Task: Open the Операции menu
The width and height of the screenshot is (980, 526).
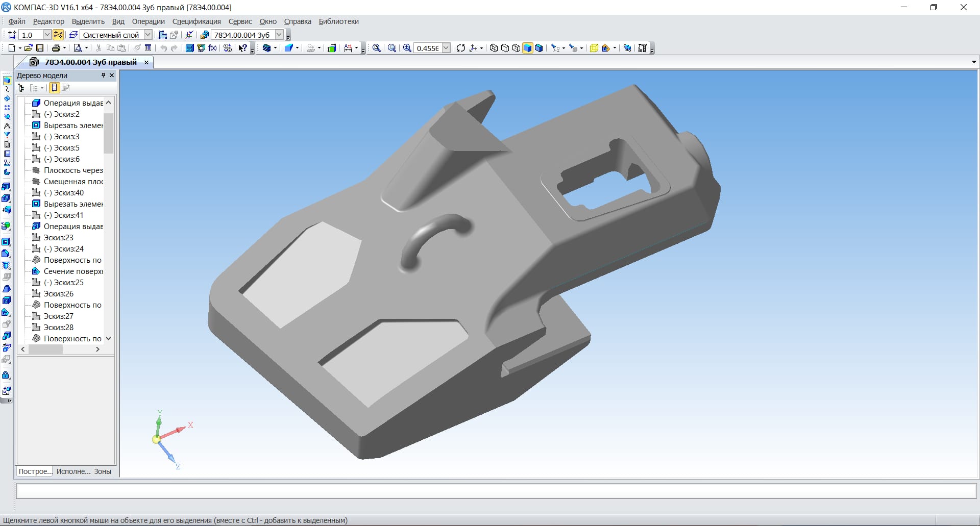Action: pyautogui.click(x=148, y=21)
